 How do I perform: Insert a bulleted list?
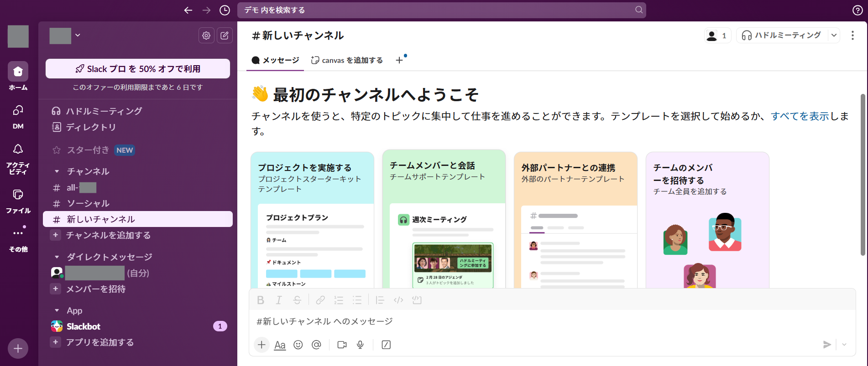point(357,300)
